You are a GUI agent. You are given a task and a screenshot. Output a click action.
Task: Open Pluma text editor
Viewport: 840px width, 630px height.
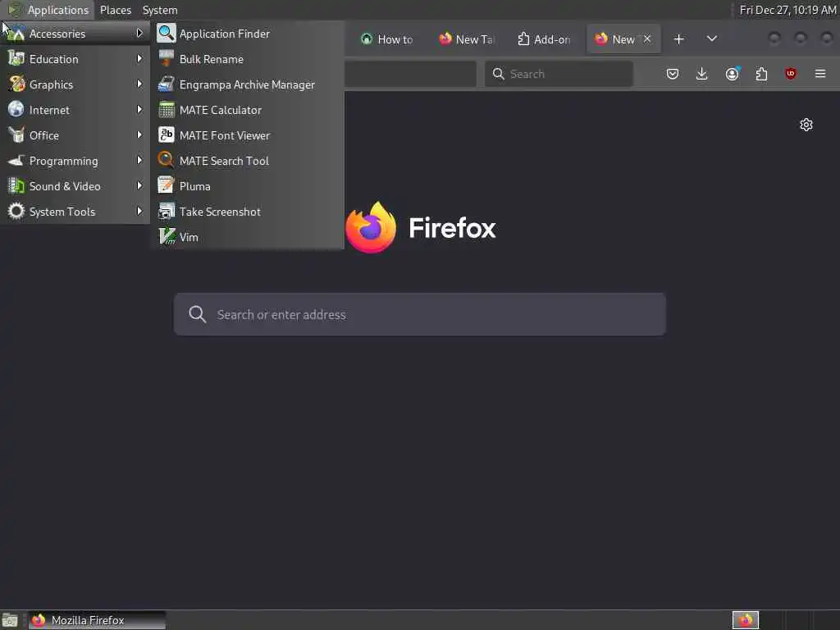[247, 186]
